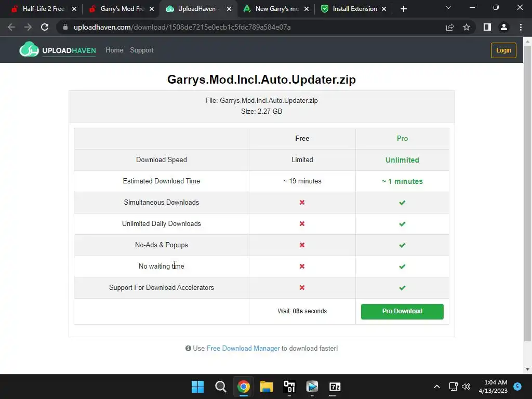Switch to Install Extension tab
The width and height of the screenshot is (532, 399).
pyautogui.click(x=353, y=9)
